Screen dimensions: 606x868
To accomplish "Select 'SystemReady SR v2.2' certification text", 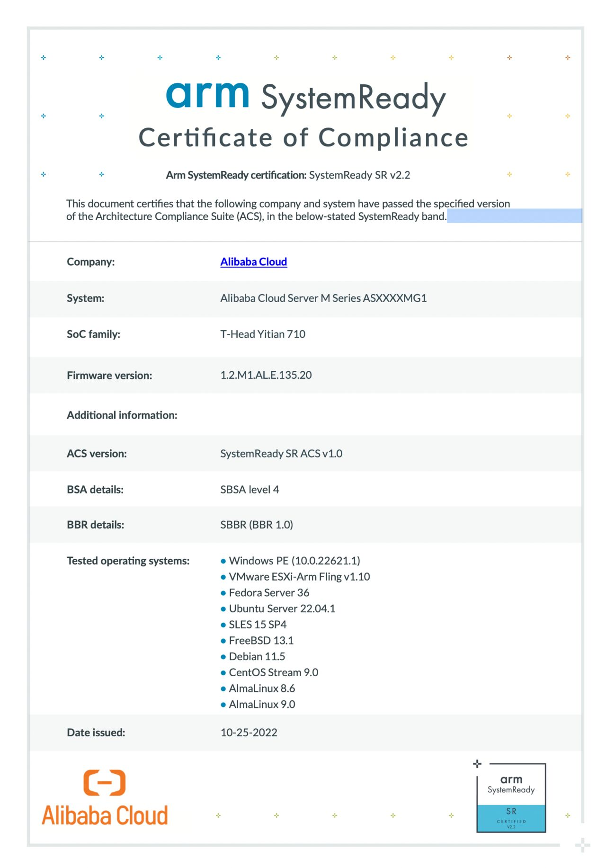I will pyautogui.click(x=359, y=175).
